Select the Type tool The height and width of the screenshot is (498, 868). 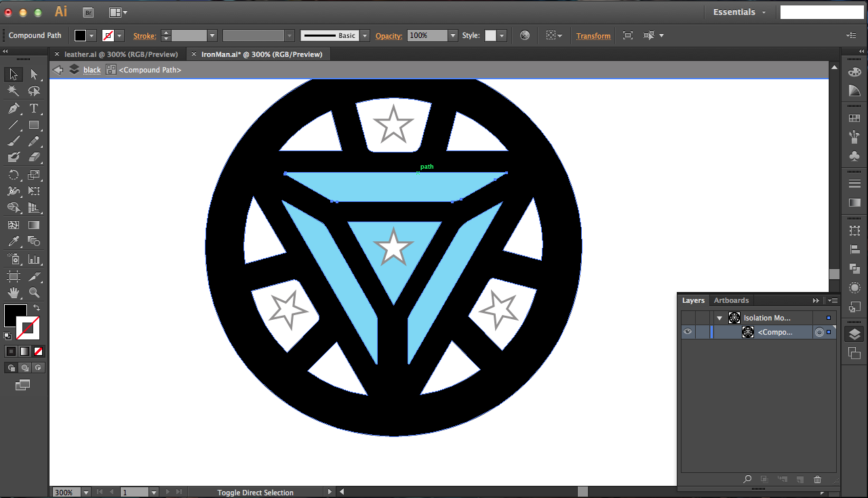click(x=33, y=108)
